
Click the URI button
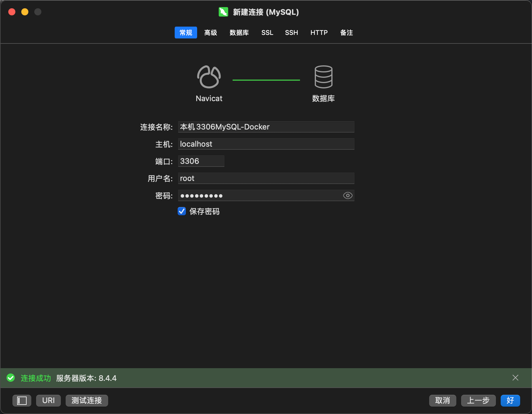48,401
